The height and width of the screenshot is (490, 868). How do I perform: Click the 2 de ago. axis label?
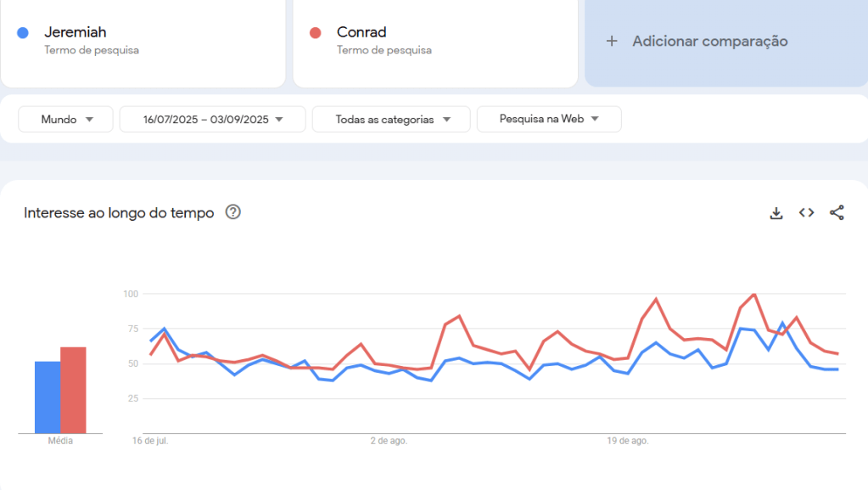tap(389, 442)
